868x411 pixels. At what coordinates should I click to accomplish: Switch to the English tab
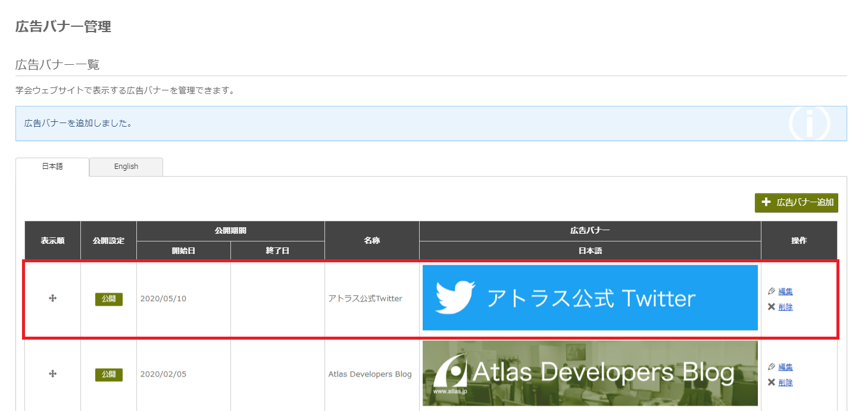[x=126, y=167]
